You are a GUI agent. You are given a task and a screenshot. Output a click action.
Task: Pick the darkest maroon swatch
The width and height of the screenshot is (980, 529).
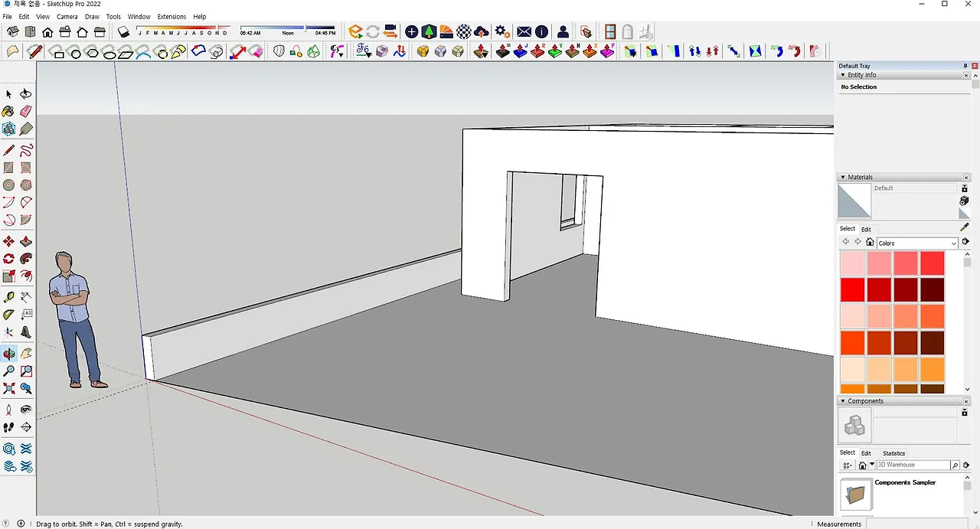click(x=932, y=290)
